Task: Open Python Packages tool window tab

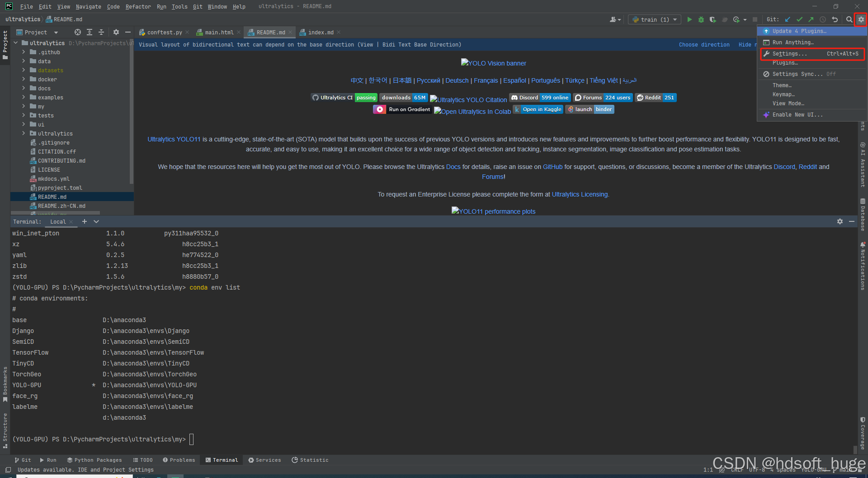Action: point(94,460)
